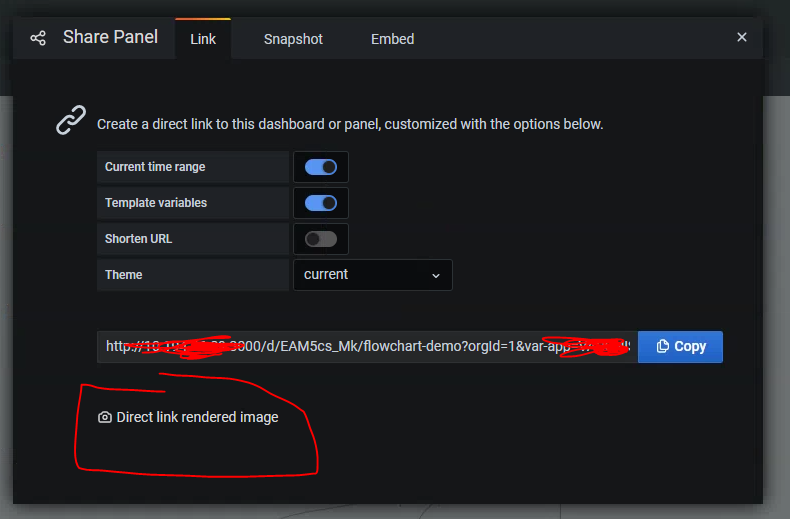Click the camera icon beside rendered image link
790x519 pixels.
pos(105,417)
